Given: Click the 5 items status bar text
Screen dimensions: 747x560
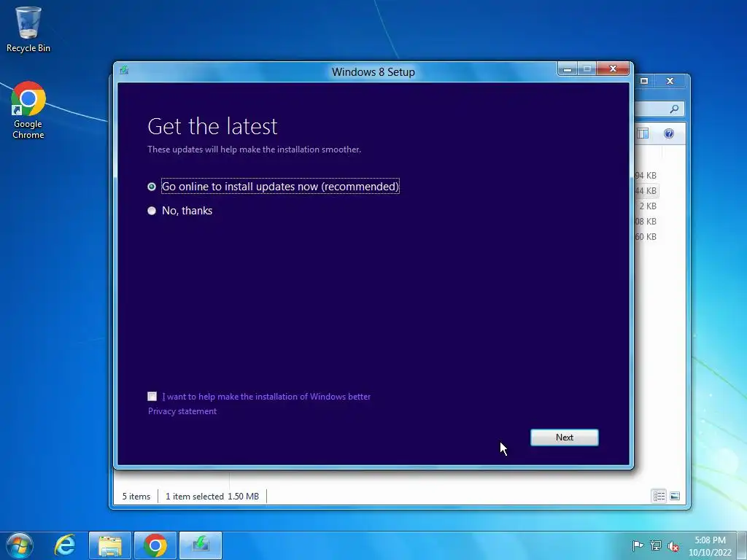Looking at the screenshot, I should click(136, 496).
